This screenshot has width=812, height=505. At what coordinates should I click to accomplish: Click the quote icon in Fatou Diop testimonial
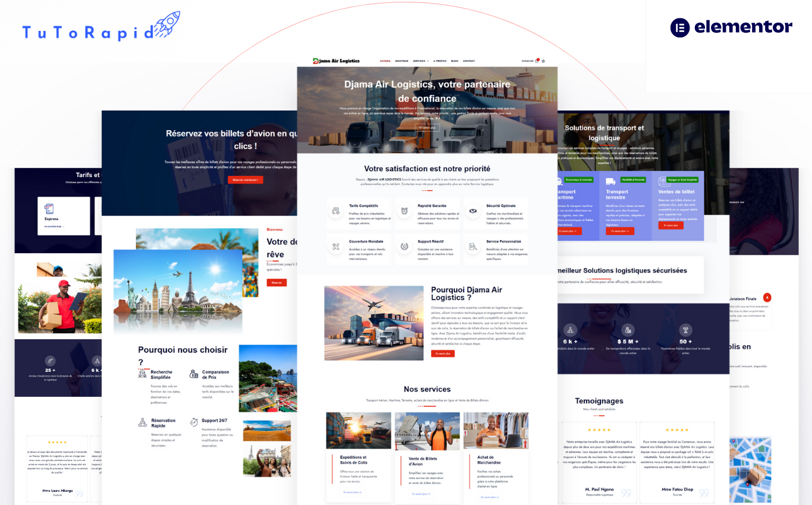[x=704, y=493]
